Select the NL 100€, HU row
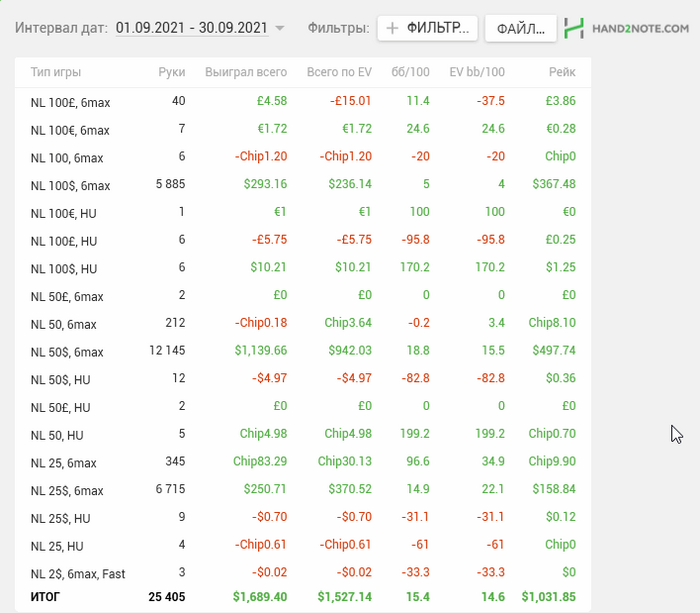This screenshot has width=700, height=613. coord(303,212)
